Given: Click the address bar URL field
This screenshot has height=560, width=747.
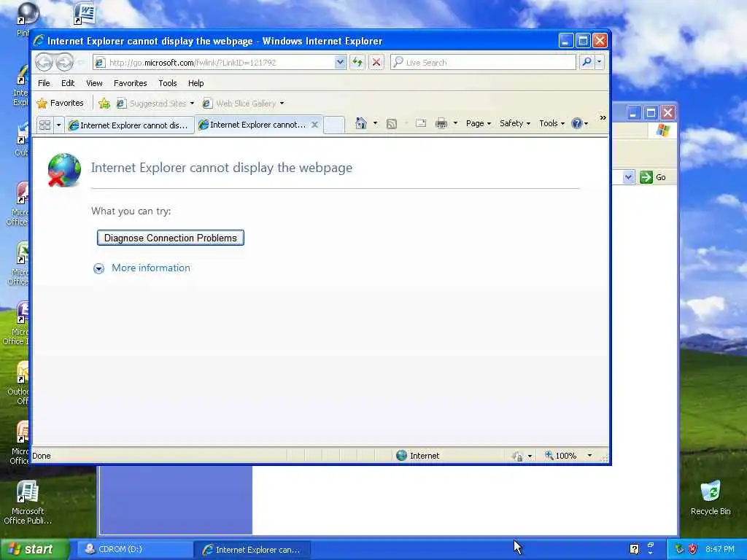Looking at the screenshot, I should [220, 63].
